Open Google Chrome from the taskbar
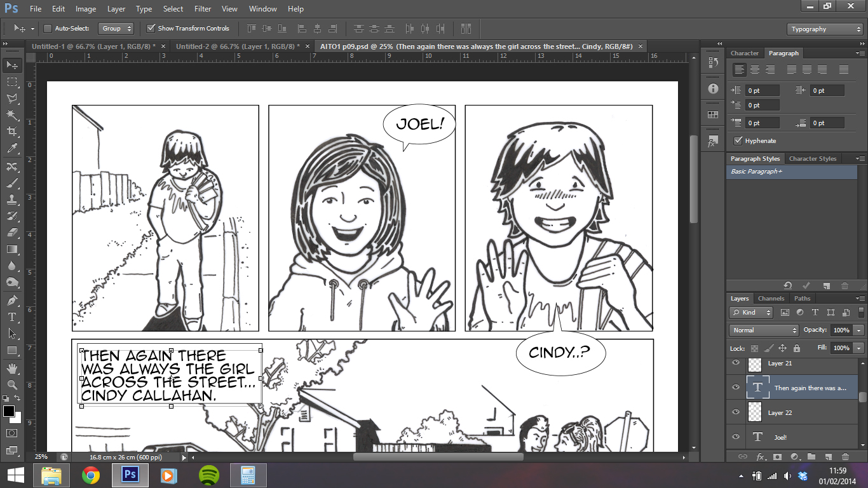 click(91, 475)
